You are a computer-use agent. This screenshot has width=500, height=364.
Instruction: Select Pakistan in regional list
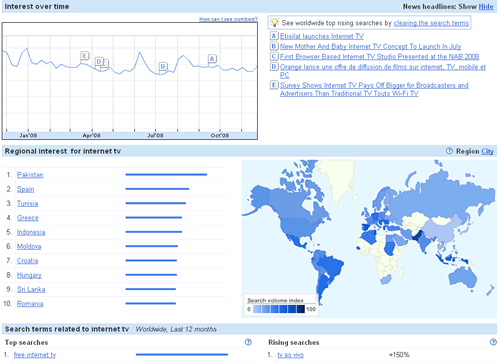point(30,175)
